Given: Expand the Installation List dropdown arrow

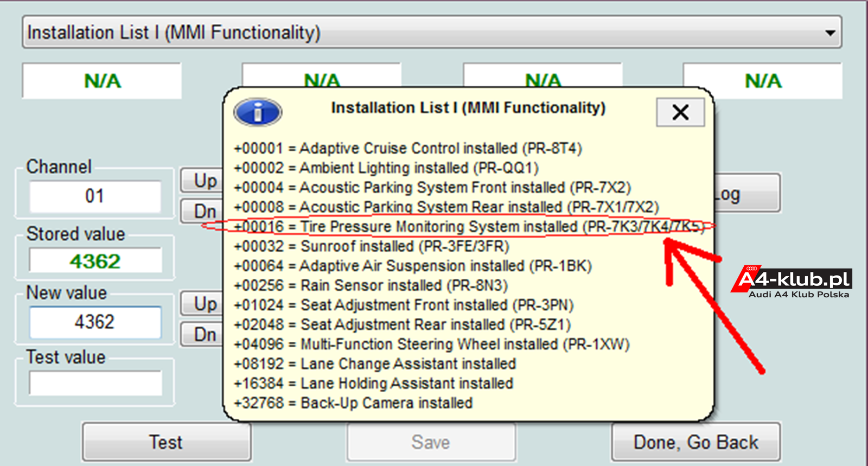Looking at the screenshot, I should click(830, 33).
